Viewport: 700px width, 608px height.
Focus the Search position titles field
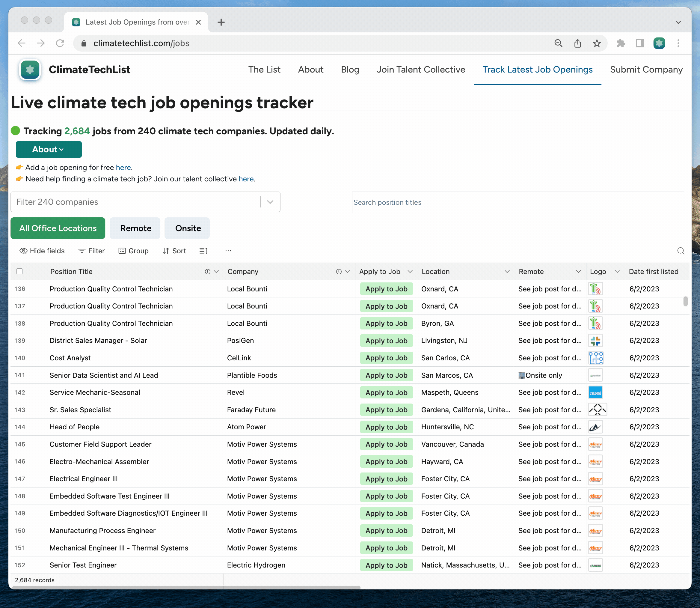(x=518, y=202)
